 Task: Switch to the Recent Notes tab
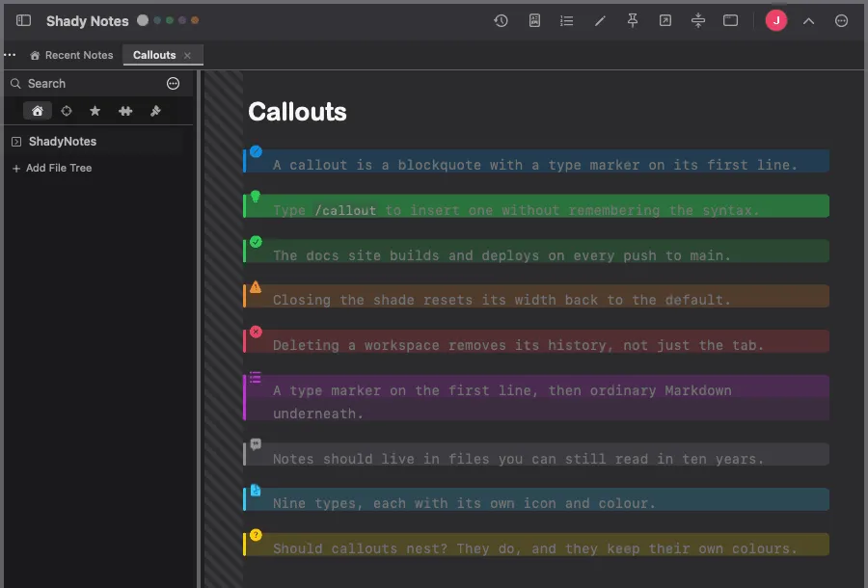71,55
